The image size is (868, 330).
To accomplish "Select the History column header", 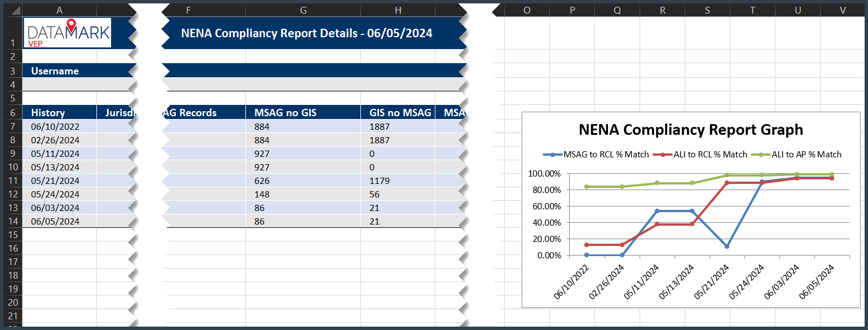I will [59, 112].
